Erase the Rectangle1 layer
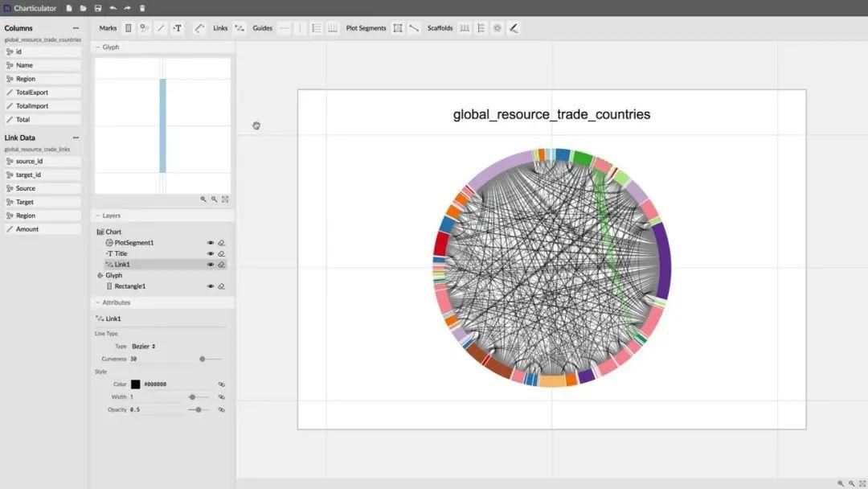The image size is (868, 489). coord(222,286)
